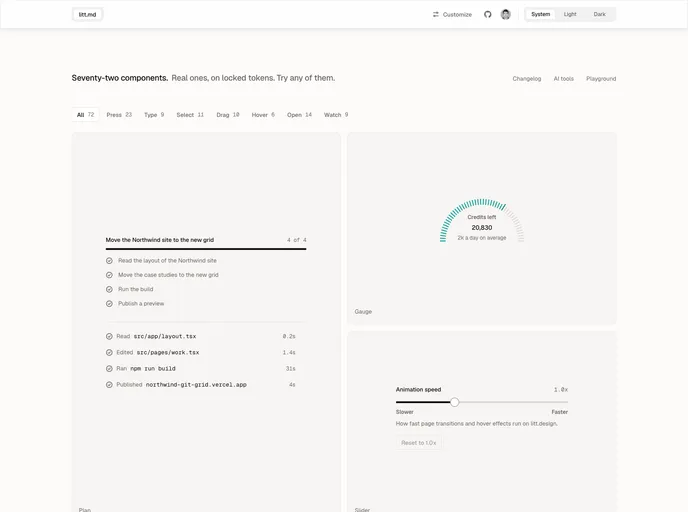Click check icon next to Read src/app/layout.tsx
The image size is (688, 512).
tap(109, 337)
